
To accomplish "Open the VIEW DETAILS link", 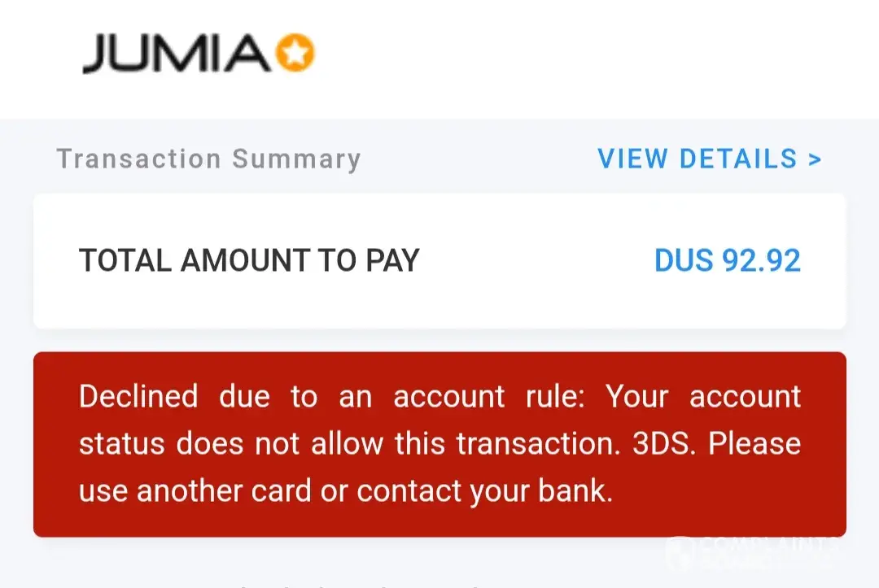I will (698, 159).
